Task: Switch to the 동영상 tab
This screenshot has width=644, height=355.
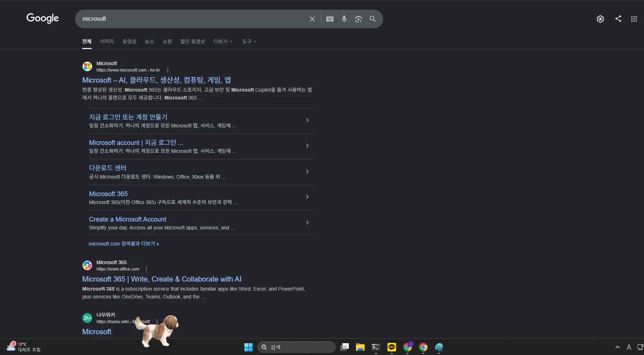Action: pos(130,42)
